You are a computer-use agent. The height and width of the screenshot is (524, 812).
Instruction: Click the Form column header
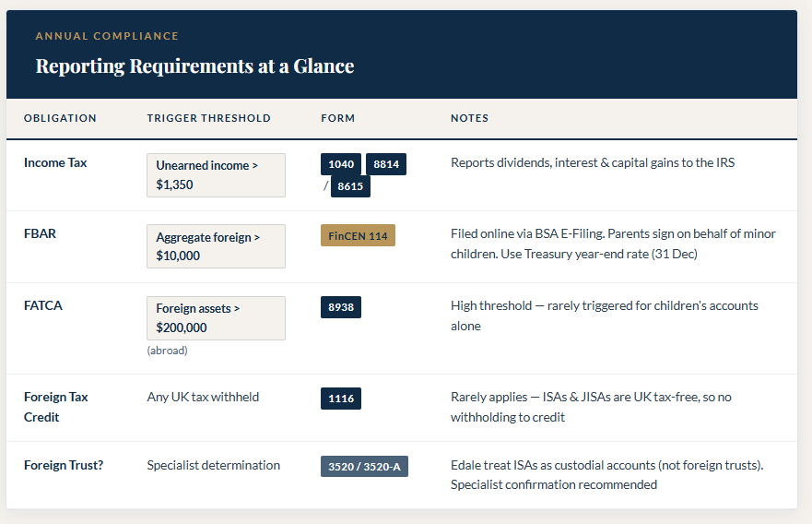point(337,118)
